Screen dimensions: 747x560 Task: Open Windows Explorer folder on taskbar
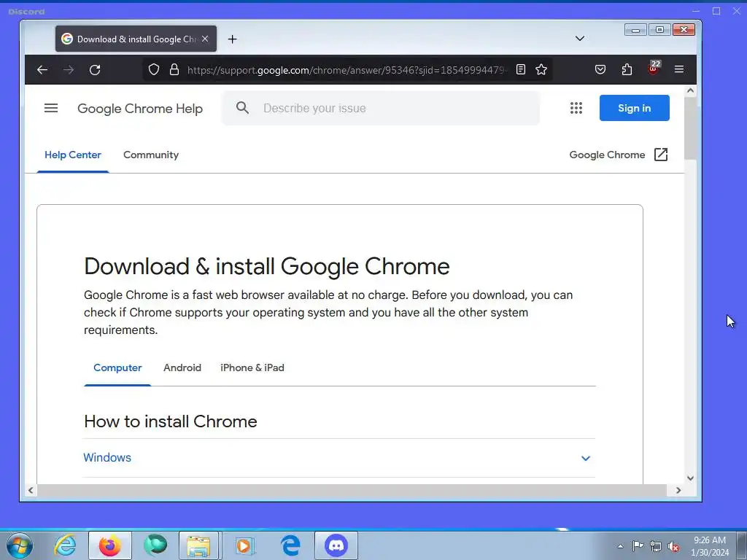click(x=198, y=545)
